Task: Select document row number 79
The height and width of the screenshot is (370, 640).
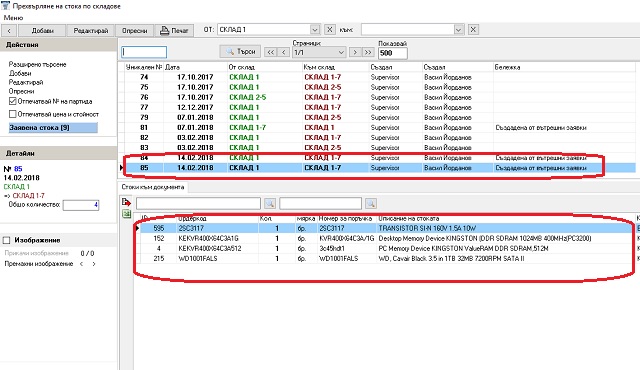Action: [x=380, y=117]
